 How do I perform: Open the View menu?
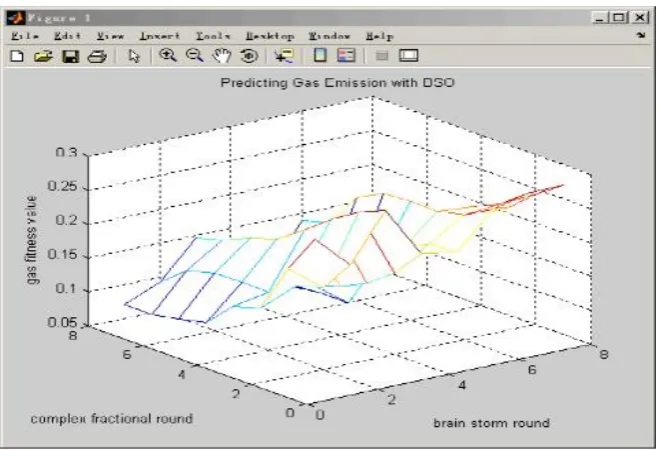(x=110, y=36)
